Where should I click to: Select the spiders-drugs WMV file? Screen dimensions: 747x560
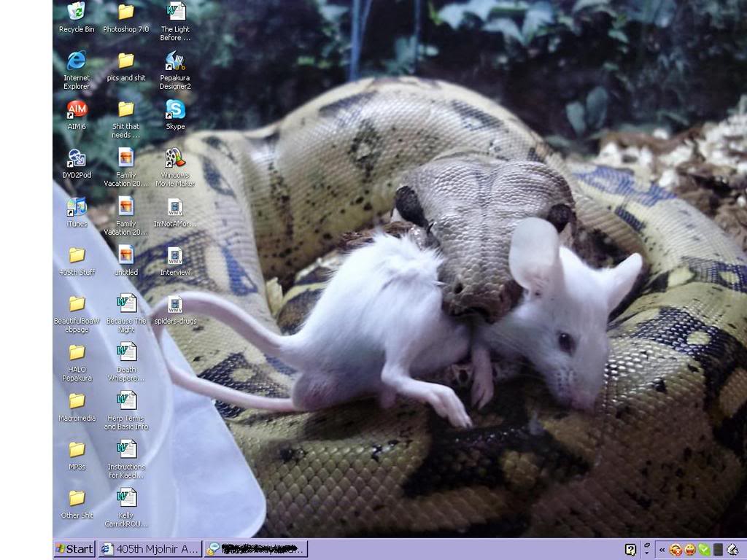pos(175,309)
